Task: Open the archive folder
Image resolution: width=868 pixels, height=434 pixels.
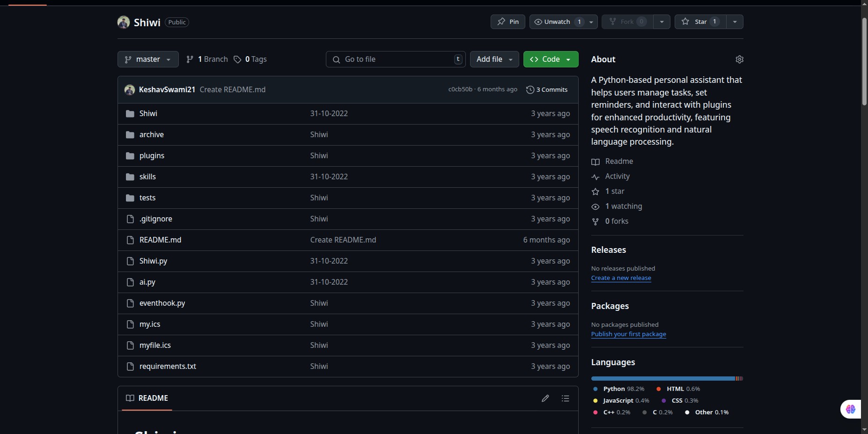Action: pos(151,134)
